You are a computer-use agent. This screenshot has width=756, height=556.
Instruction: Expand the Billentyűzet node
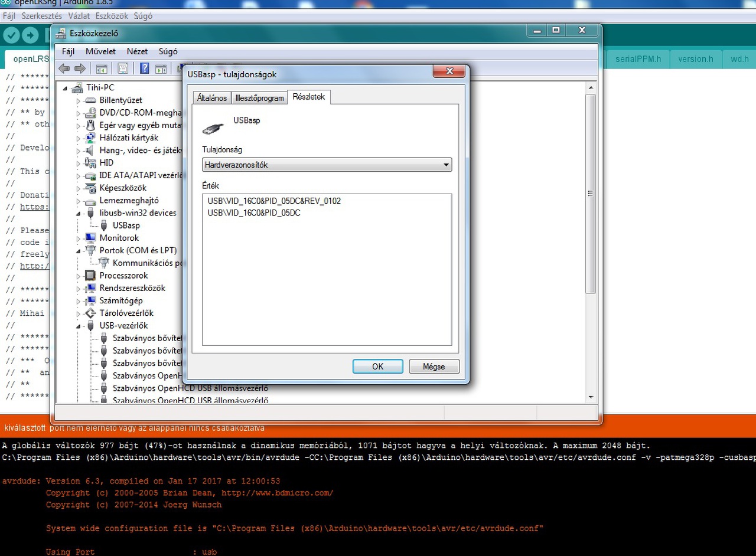[78, 100]
